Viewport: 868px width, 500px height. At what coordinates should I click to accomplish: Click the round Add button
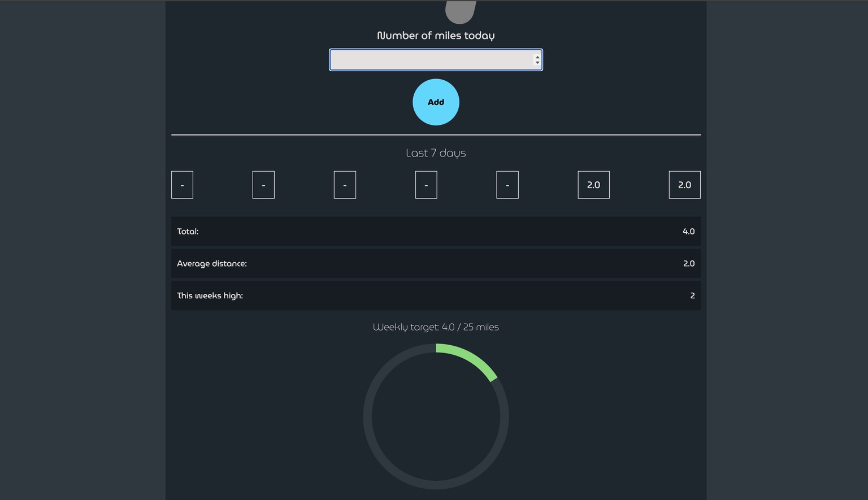tap(436, 102)
